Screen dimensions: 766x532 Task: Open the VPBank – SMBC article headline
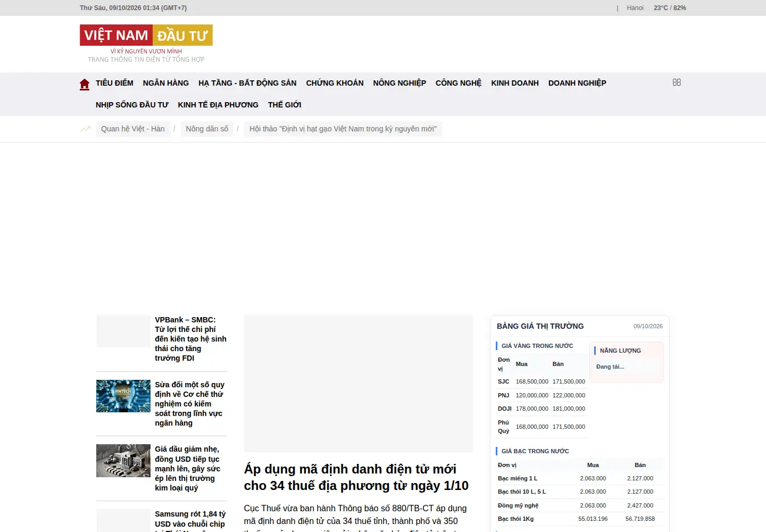point(191,339)
